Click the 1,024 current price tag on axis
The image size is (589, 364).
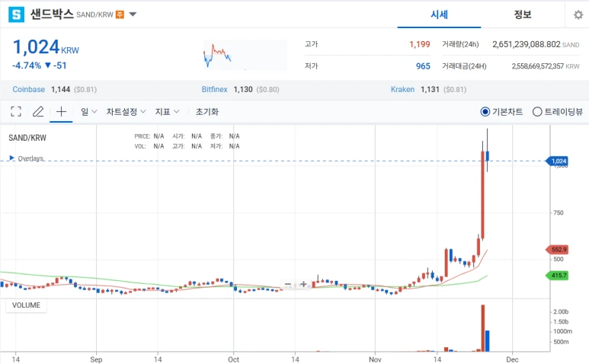[557, 161]
